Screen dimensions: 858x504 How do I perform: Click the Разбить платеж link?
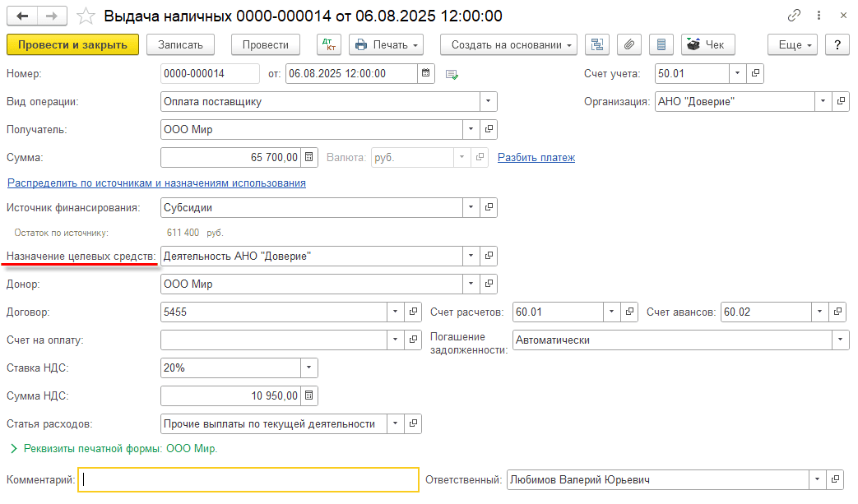536,157
